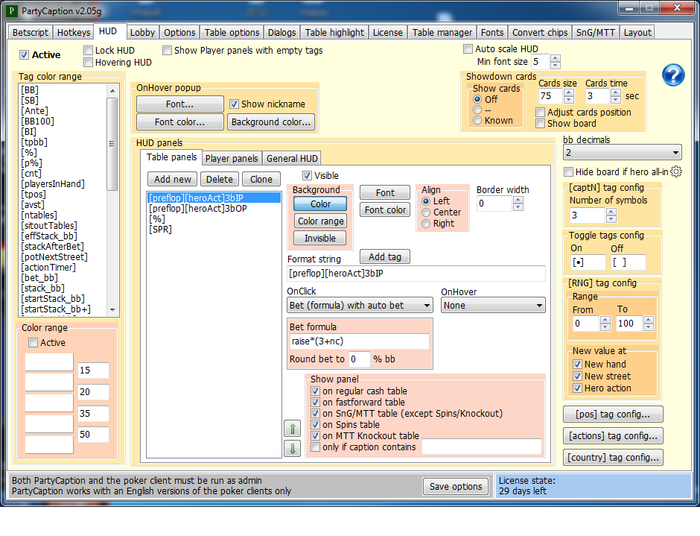Open [country] tag config button

(x=613, y=457)
